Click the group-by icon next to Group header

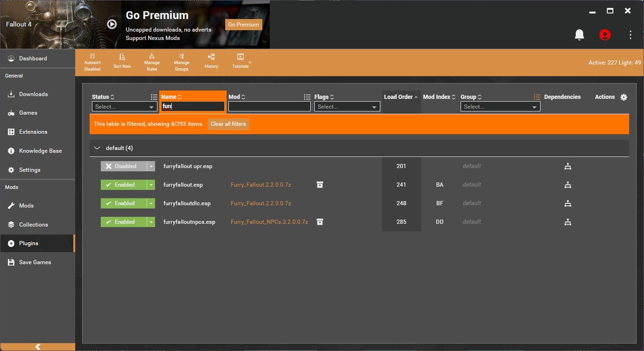[537, 97]
